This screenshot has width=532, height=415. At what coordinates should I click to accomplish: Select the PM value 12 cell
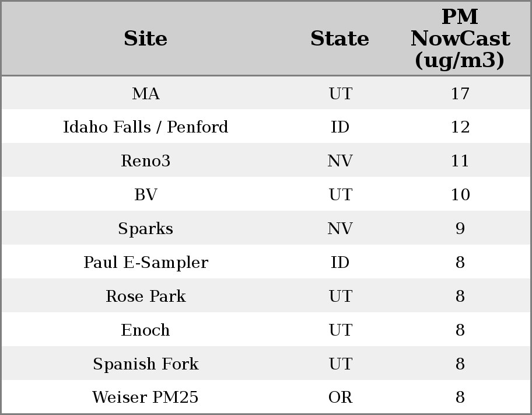[460, 127]
